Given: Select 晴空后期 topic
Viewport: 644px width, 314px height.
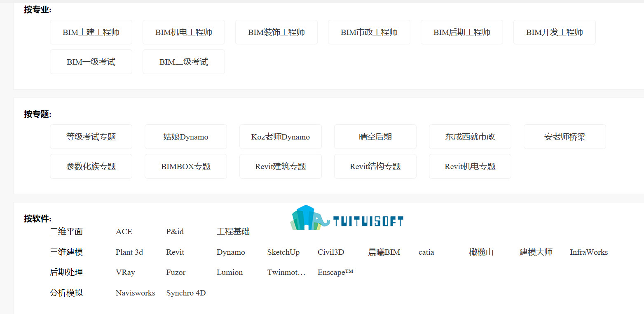Looking at the screenshot, I should pyautogui.click(x=375, y=137).
